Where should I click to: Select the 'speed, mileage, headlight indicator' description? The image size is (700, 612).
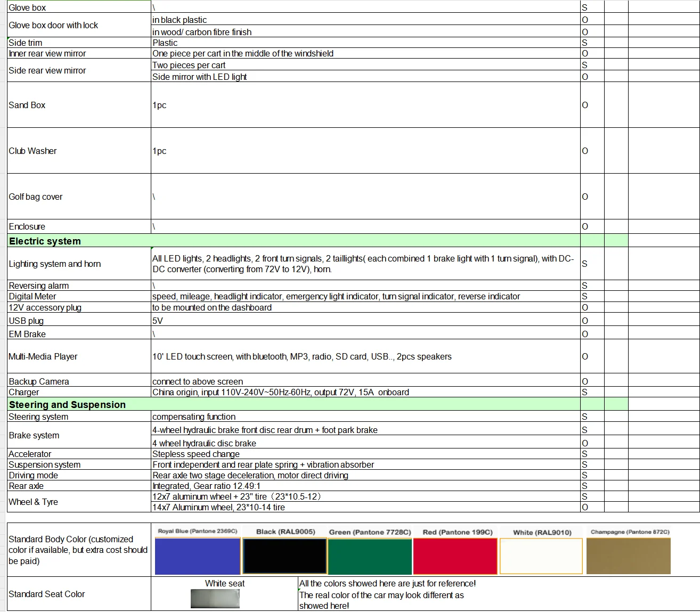point(365,296)
